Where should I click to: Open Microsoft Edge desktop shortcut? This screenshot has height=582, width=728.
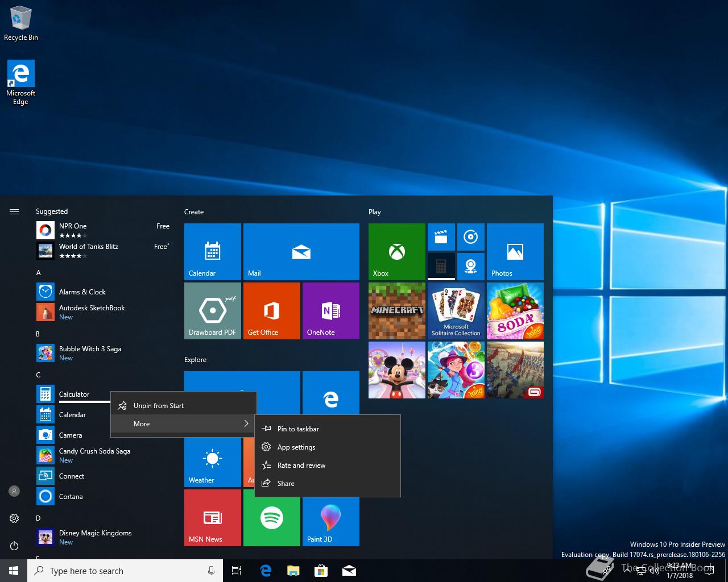coord(21,83)
